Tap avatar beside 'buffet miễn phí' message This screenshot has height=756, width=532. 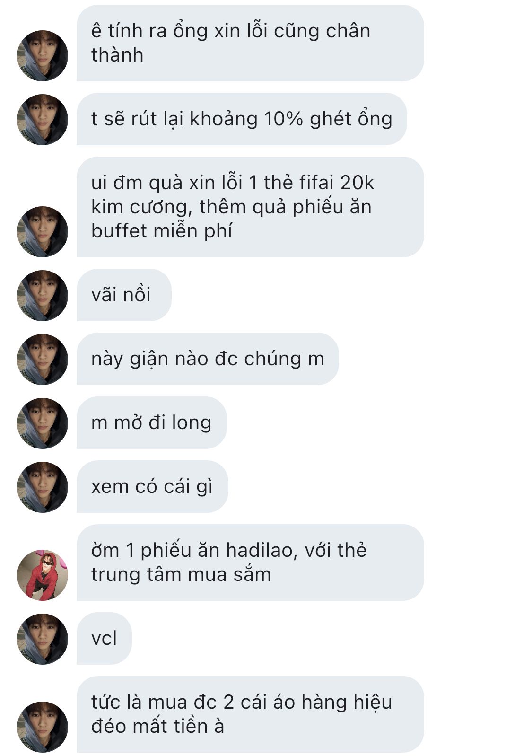(x=43, y=231)
